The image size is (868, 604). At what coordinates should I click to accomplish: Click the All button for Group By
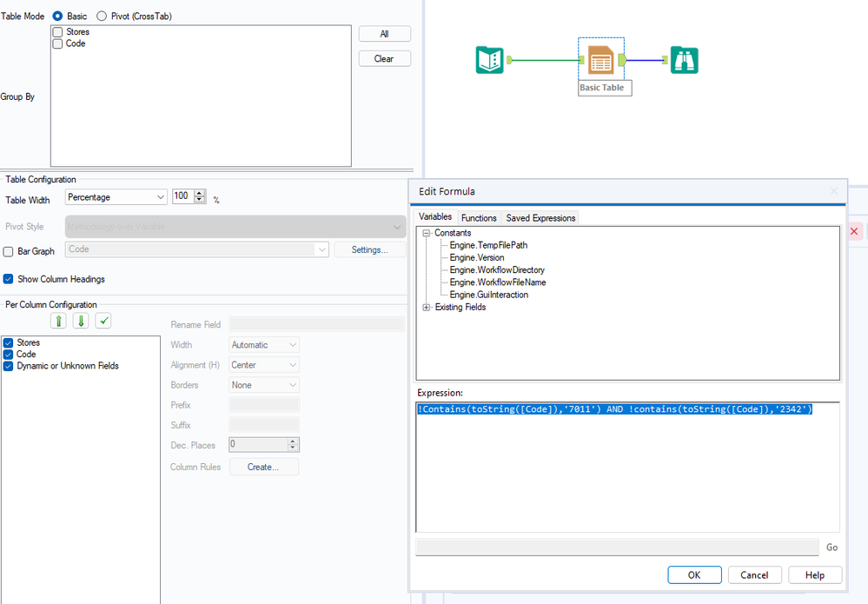coord(384,34)
